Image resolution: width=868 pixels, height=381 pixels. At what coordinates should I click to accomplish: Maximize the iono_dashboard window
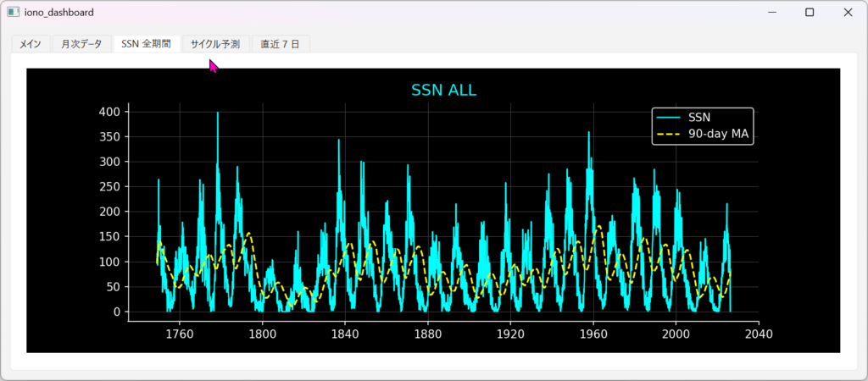810,13
